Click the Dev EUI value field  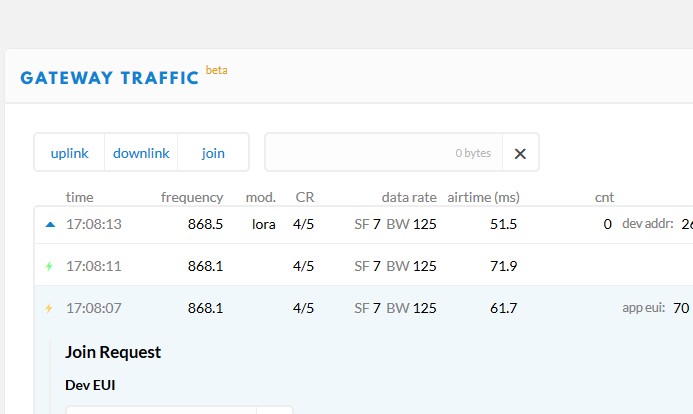point(160,409)
